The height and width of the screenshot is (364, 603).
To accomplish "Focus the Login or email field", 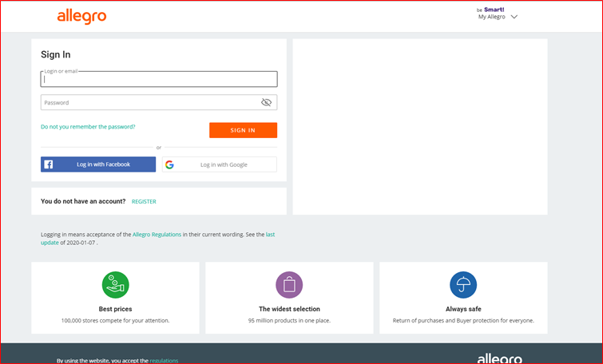I will (159, 79).
